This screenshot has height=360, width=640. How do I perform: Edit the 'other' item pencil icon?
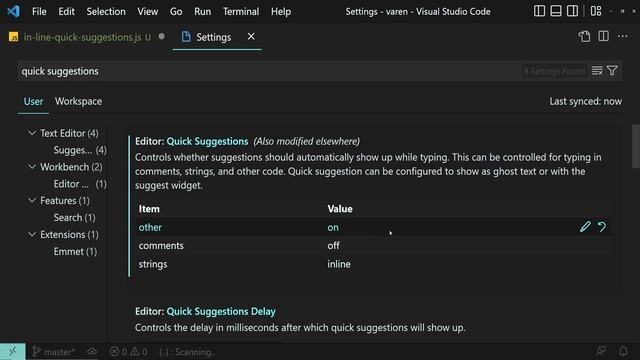point(585,227)
